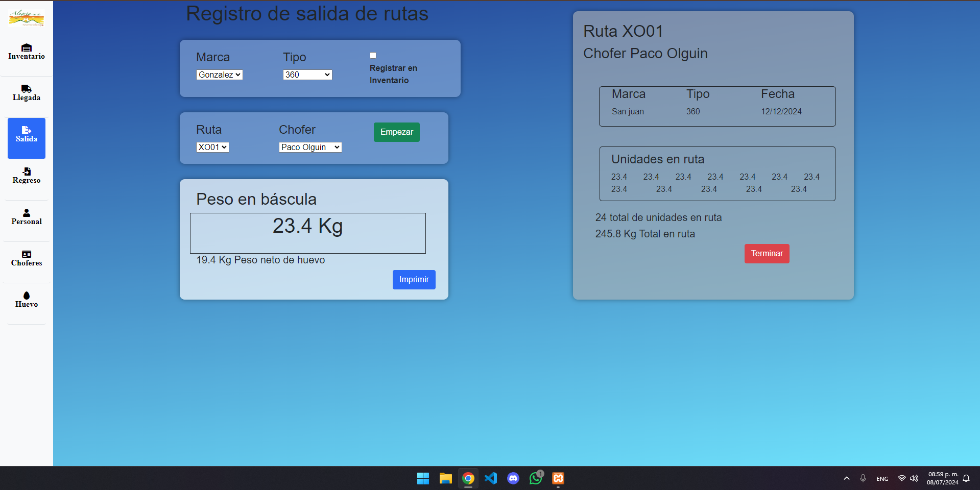Expand the Ruta dropdown showing XO01
The width and height of the screenshot is (980, 490).
pos(212,148)
